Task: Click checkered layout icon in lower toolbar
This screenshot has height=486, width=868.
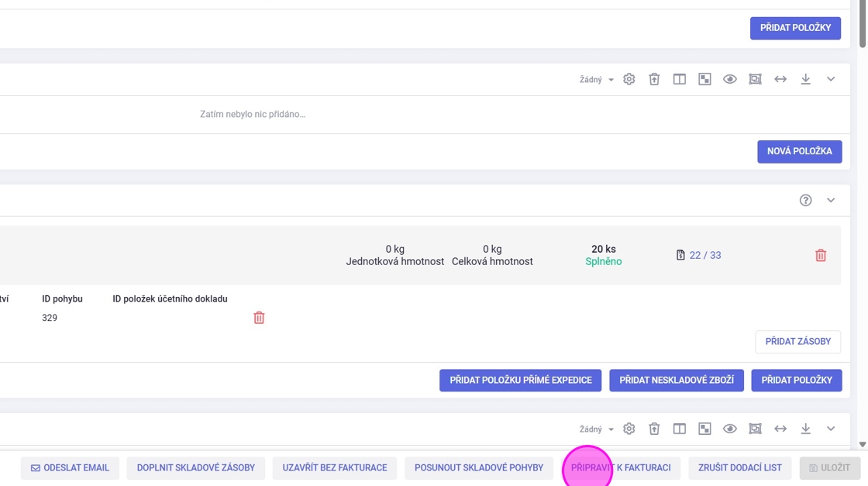Action: [704, 429]
